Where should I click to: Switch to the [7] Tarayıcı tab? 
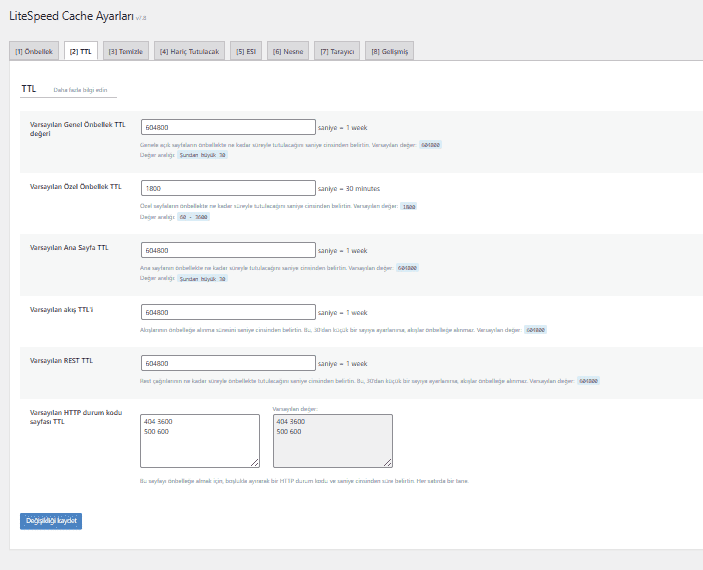tap(337, 51)
